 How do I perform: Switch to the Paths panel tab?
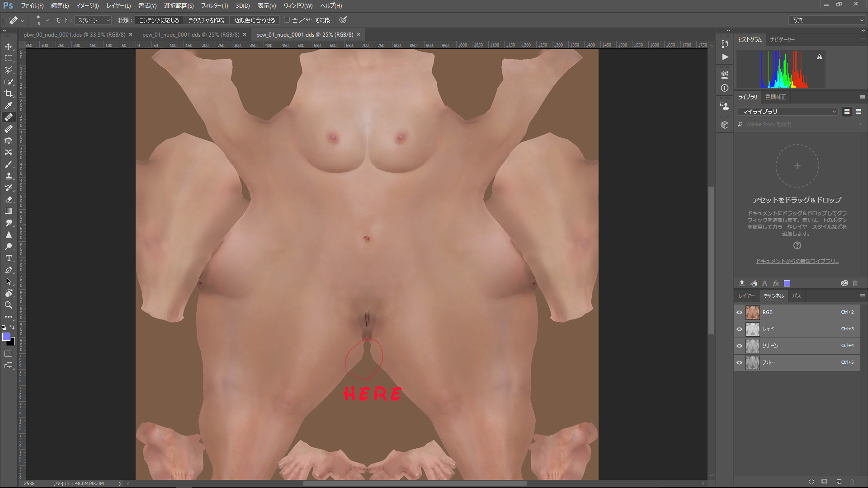(797, 296)
